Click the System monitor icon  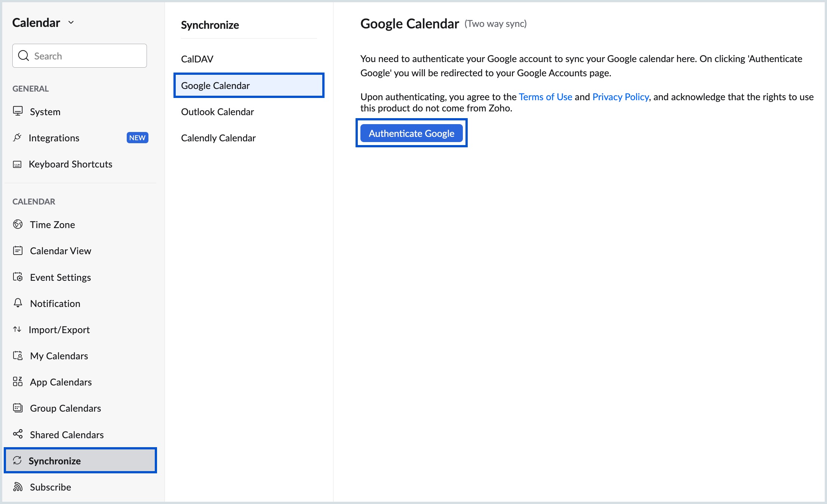18,111
